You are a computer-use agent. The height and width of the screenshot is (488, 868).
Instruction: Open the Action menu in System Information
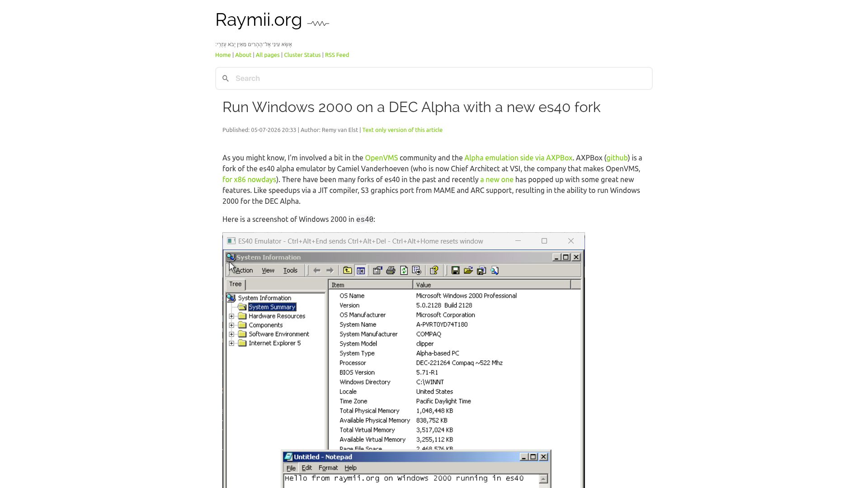click(x=244, y=271)
